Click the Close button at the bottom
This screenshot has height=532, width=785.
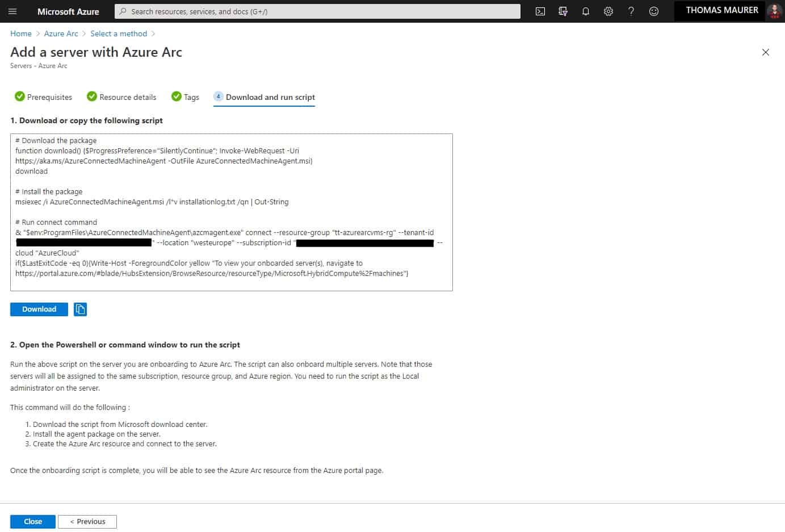coord(33,522)
